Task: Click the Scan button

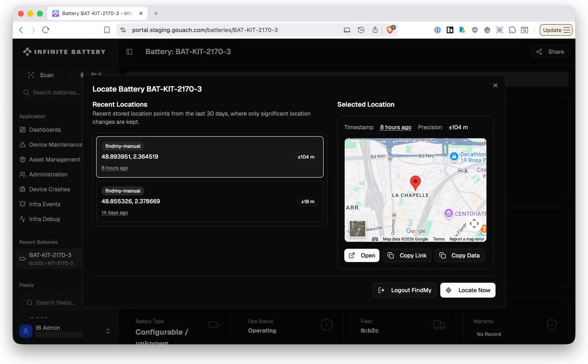Action: pyautogui.click(x=41, y=75)
